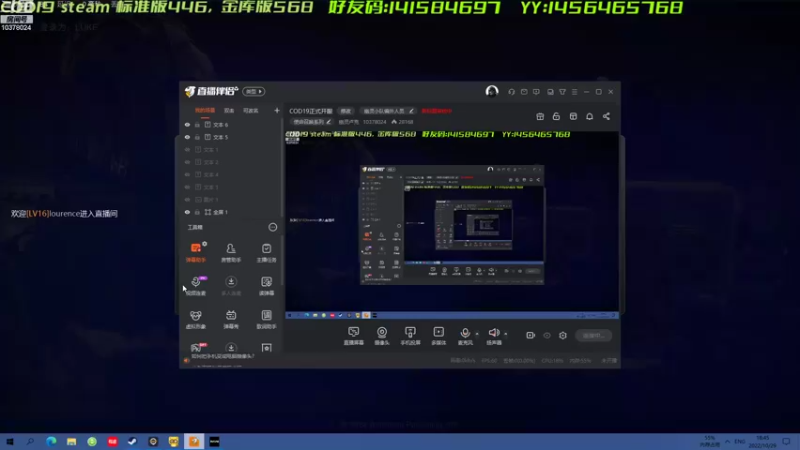Open the 主播任务 streamer tasks tool
The image size is (800, 450).
tap(266, 252)
